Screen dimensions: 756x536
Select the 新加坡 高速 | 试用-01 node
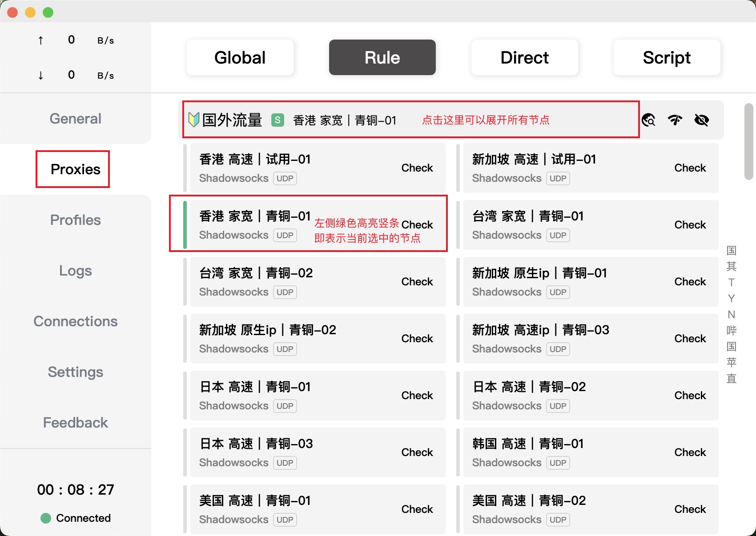591,168
